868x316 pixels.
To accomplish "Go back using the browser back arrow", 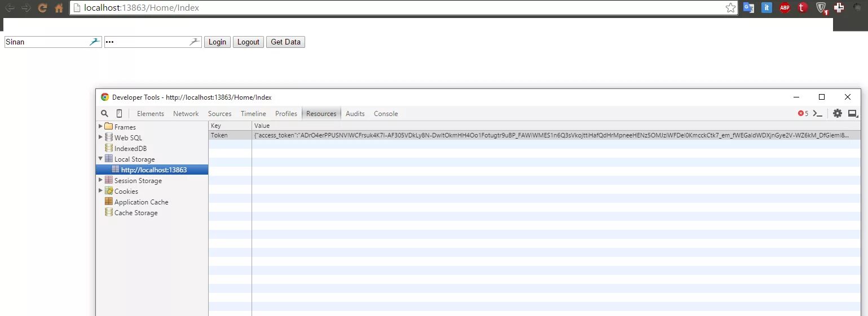I will pyautogui.click(x=10, y=8).
